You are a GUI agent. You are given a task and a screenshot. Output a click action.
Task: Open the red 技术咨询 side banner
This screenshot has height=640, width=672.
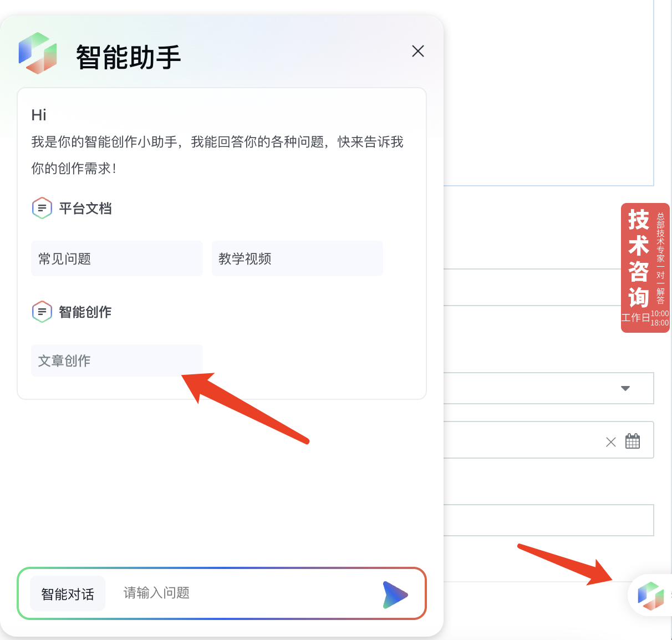click(x=645, y=267)
